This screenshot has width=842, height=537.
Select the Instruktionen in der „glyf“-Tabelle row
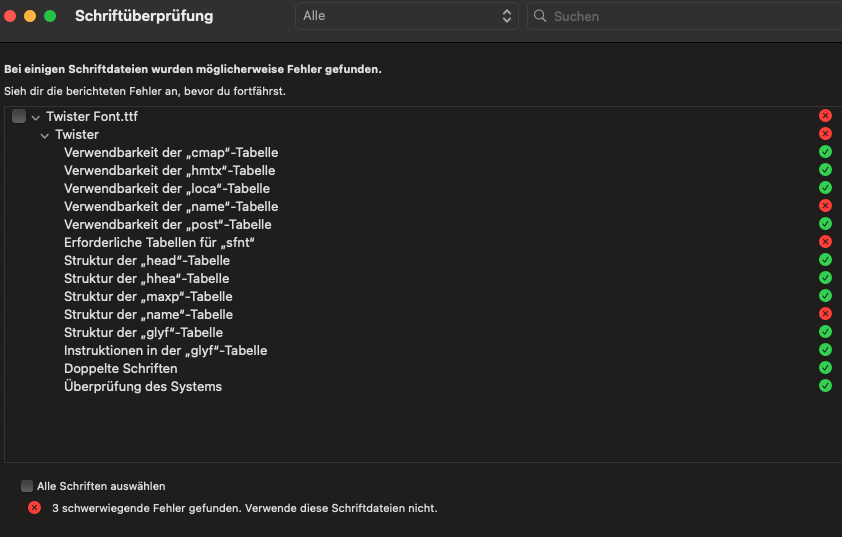(165, 350)
